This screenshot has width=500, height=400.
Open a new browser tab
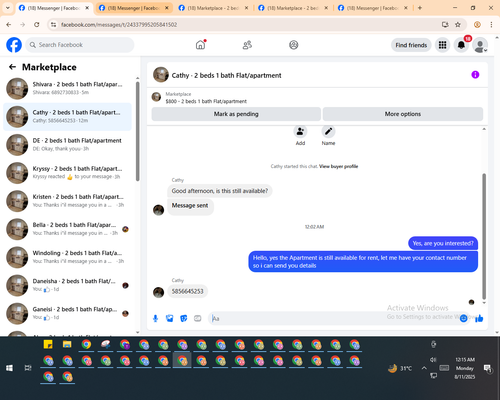pos(420,8)
